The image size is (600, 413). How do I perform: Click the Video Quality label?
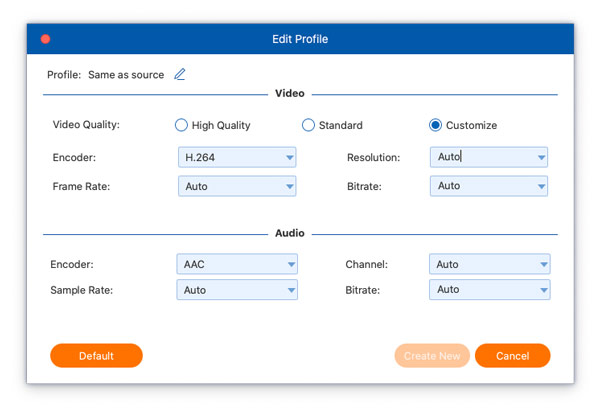tap(86, 126)
